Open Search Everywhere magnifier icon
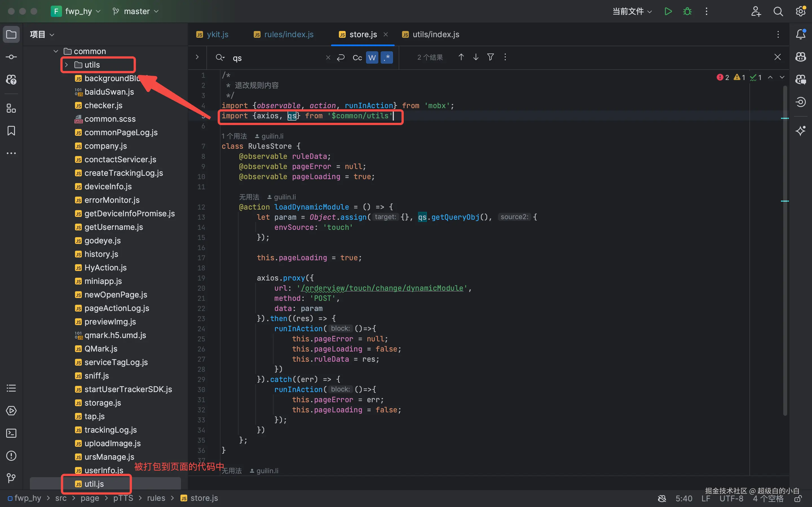 pyautogui.click(x=778, y=11)
